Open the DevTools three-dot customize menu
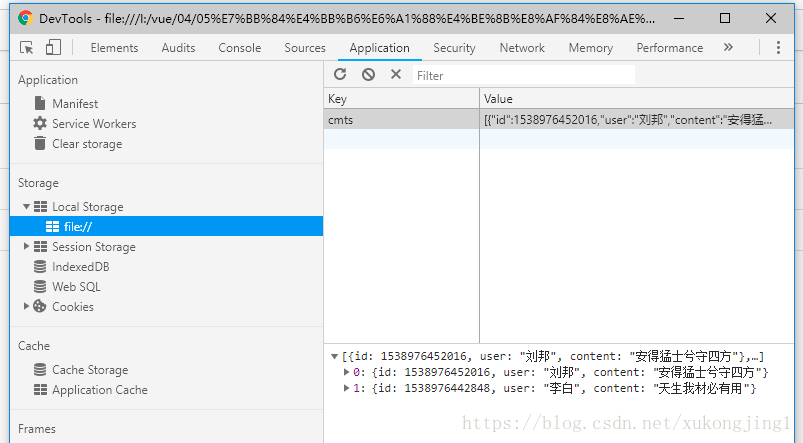The image size is (803, 443). pyautogui.click(x=778, y=48)
